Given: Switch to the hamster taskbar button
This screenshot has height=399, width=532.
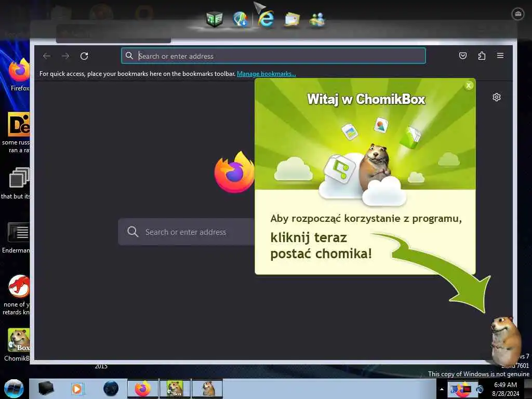Looking at the screenshot, I should pyautogui.click(x=208, y=389).
